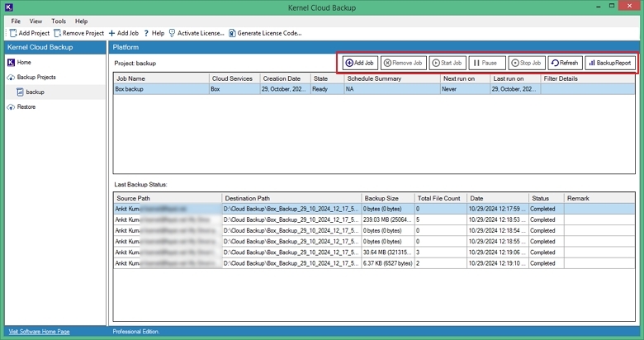This screenshot has height=340, width=644.
Task: Go to Home in the sidebar
Action: point(19,63)
